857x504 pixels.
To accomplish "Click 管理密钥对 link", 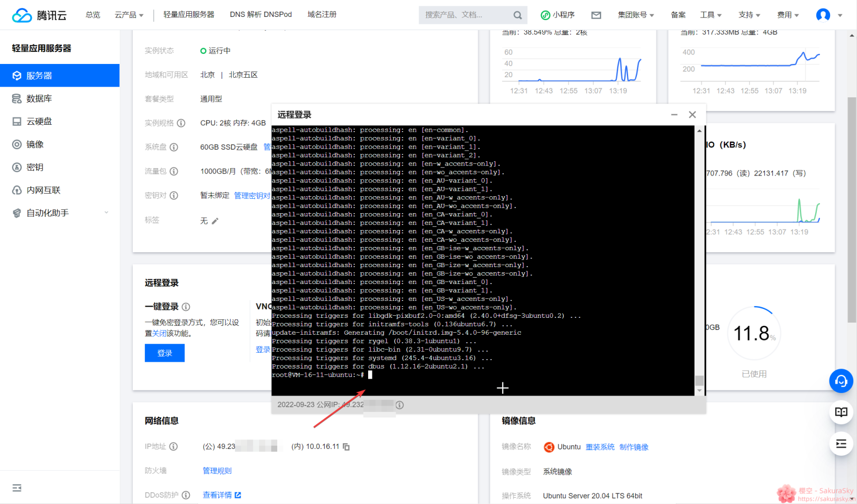I will (x=252, y=196).
